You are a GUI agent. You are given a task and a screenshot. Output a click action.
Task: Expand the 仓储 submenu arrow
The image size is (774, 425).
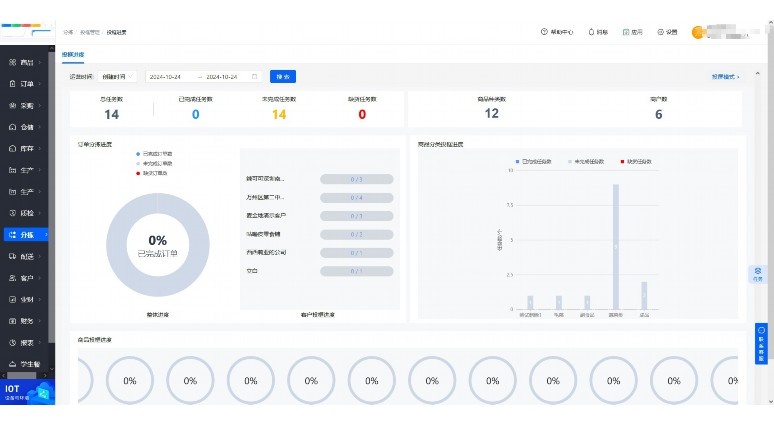click(x=39, y=127)
